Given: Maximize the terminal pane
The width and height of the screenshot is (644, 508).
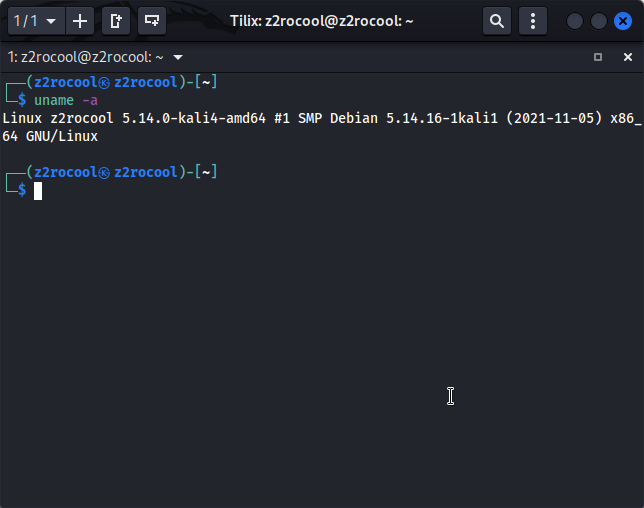Looking at the screenshot, I should pos(598,57).
